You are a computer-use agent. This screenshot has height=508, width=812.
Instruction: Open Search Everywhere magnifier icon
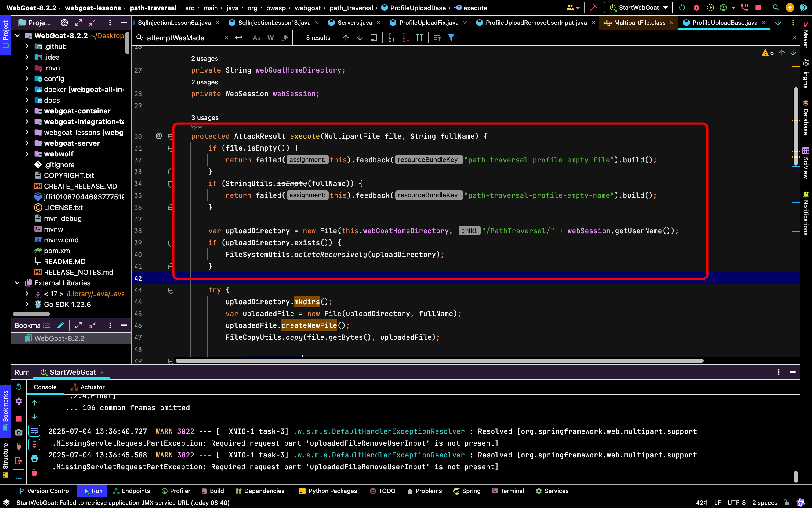[x=775, y=8]
